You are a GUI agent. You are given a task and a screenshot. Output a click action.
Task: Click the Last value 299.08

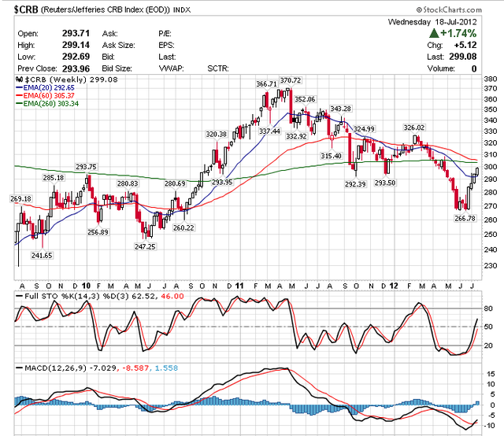tap(463, 57)
